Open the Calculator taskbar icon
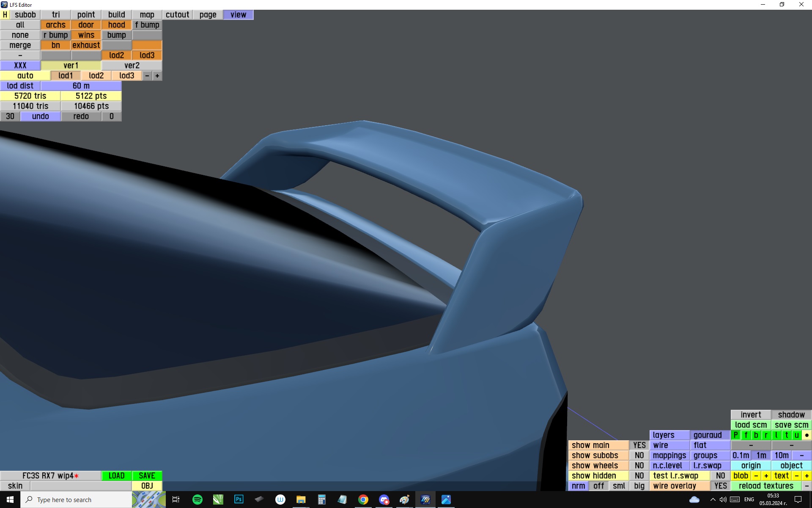The image size is (812, 508). point(321,500)
